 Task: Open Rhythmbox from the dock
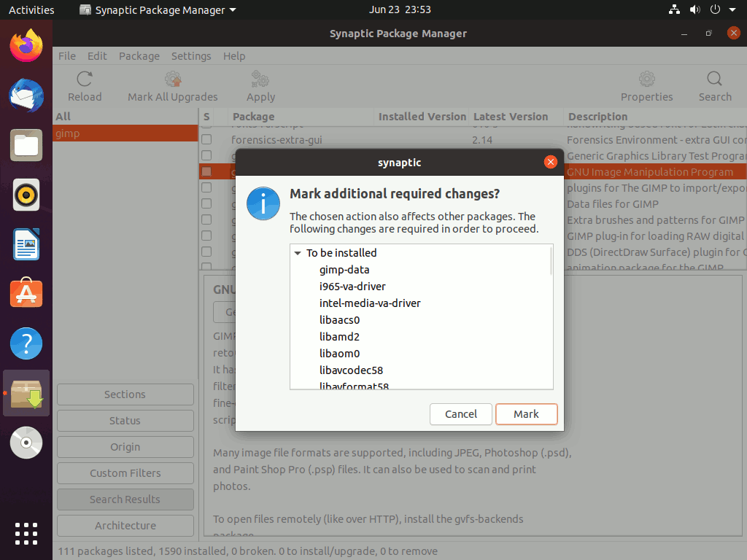point(26,195)
